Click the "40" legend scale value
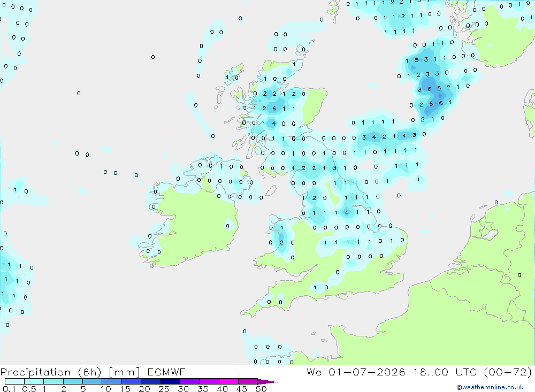The height and width of the screenshot is (392, 535). click(222, 389)
